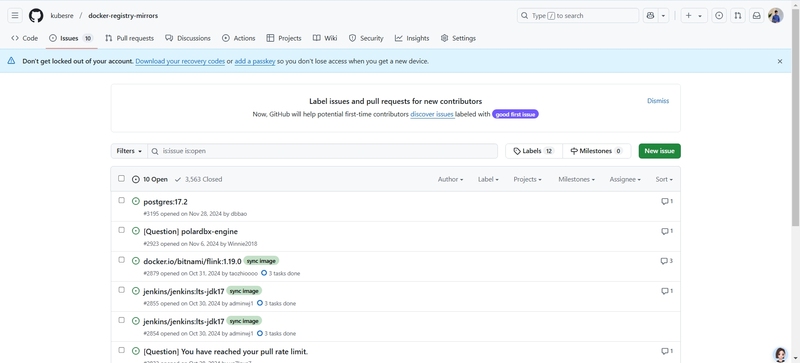Open the Pull requests tab
Viewport: 800px width, 363px height.
click(x=129, y=38)
